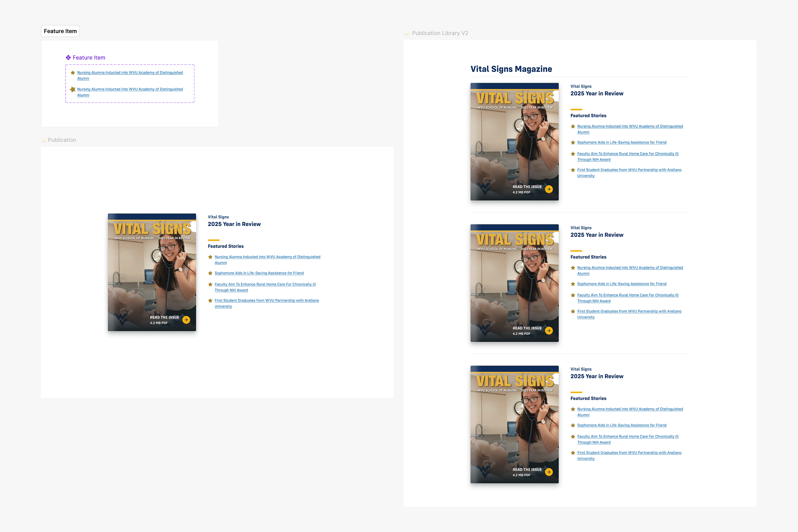798x532 pixels.
Task: Select the middle magazine cover in Publication Library
Action: [515, 283]
